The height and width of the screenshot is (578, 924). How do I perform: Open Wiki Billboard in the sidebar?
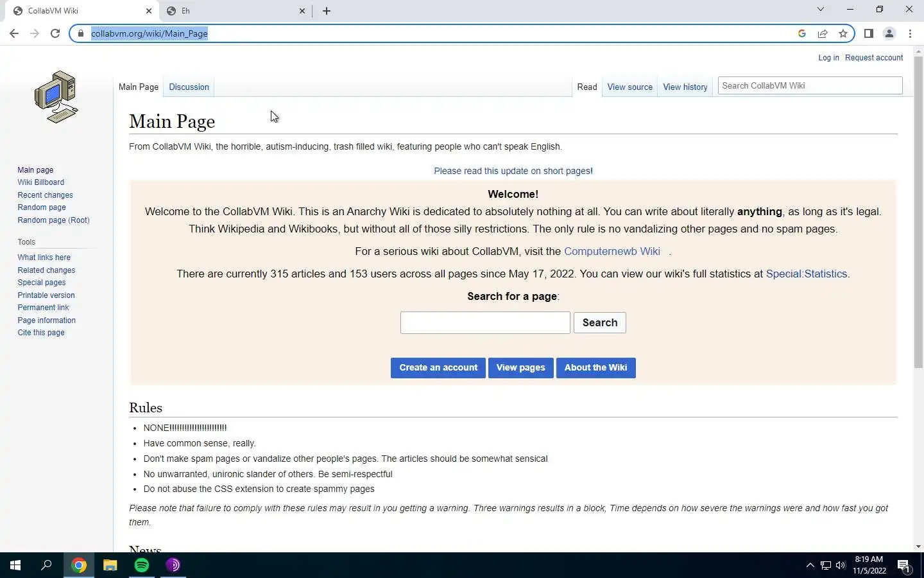[41, 182]
